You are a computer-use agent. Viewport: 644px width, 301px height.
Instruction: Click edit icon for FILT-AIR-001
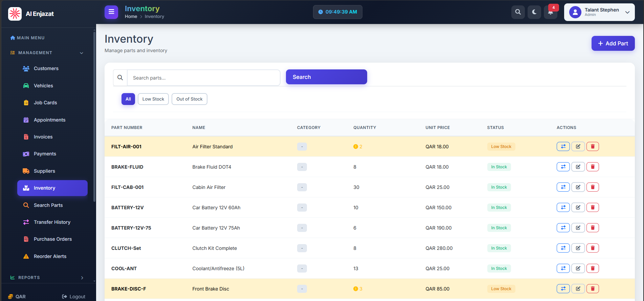(578, 147)
